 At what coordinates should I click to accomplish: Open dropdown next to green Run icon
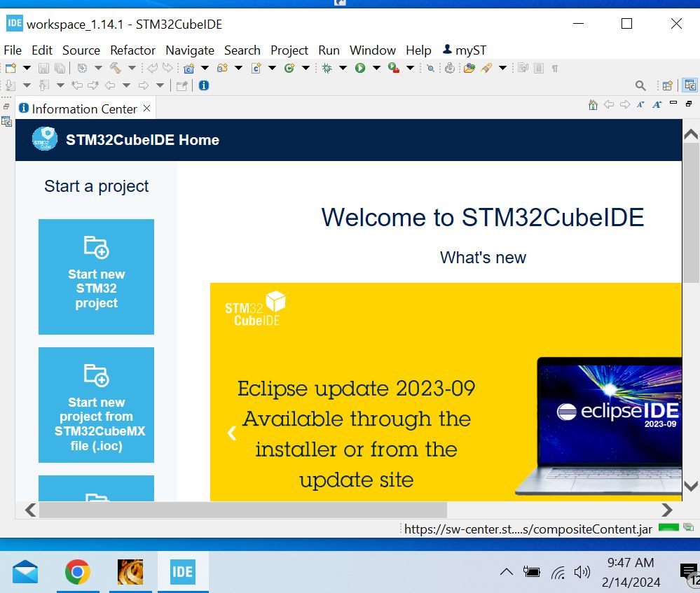pyautogui.click(x=376, y=69)
